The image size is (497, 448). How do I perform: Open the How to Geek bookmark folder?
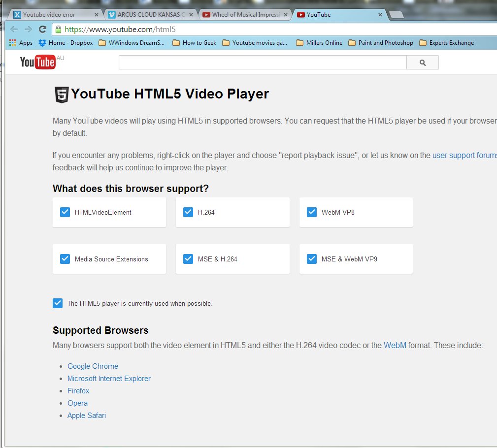pos(195,43)
